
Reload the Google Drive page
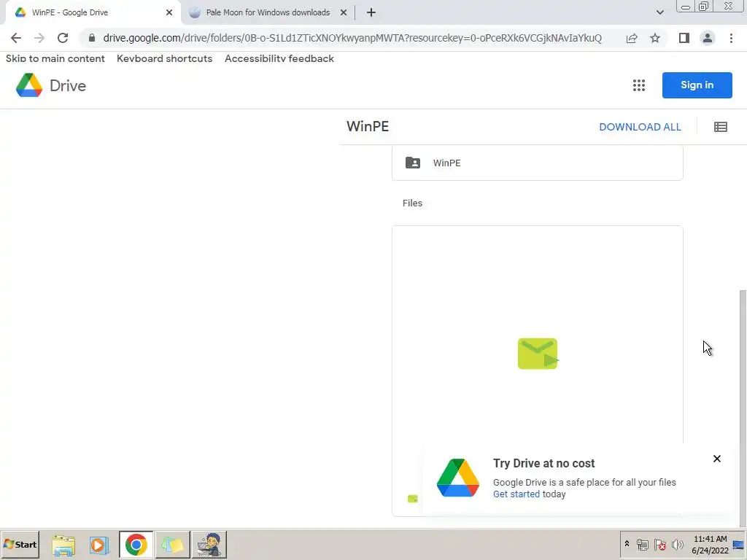63,38
